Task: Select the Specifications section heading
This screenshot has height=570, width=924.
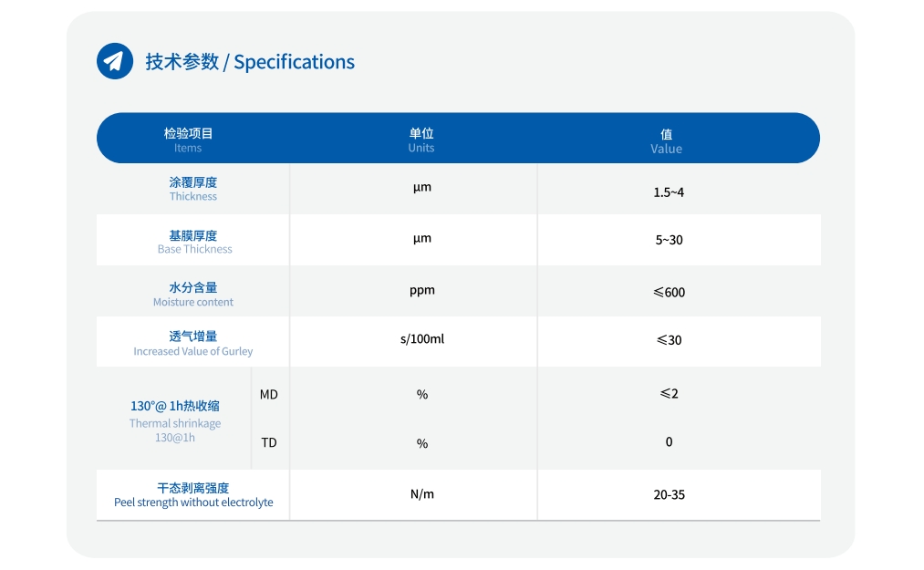Action: pyautogui.click(x=250, y=62)
